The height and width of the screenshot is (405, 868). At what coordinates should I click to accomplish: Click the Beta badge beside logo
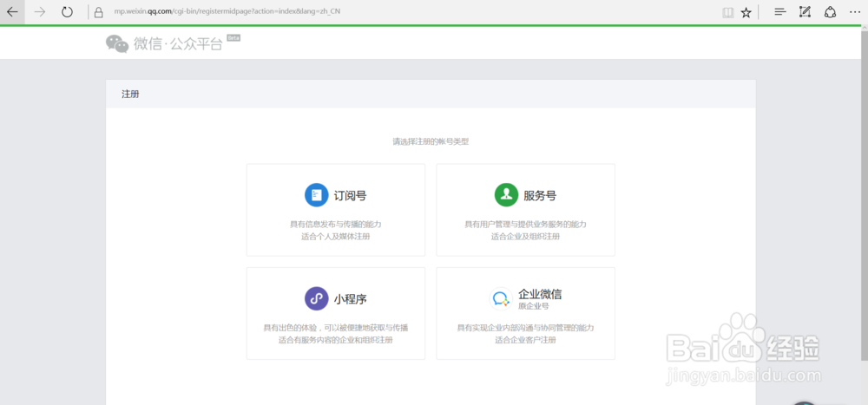coord(233,37)
